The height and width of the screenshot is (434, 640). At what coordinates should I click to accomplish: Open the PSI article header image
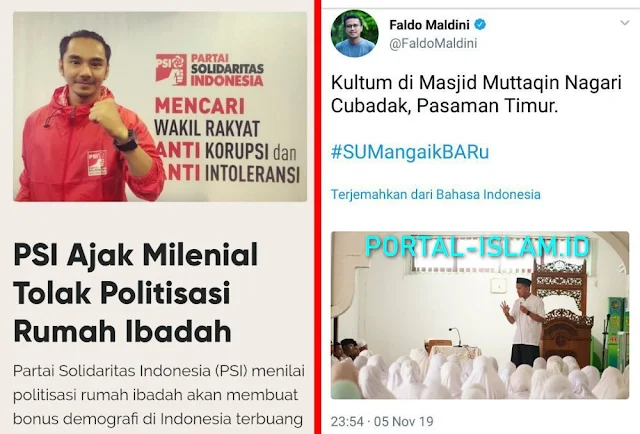point(160,106)
